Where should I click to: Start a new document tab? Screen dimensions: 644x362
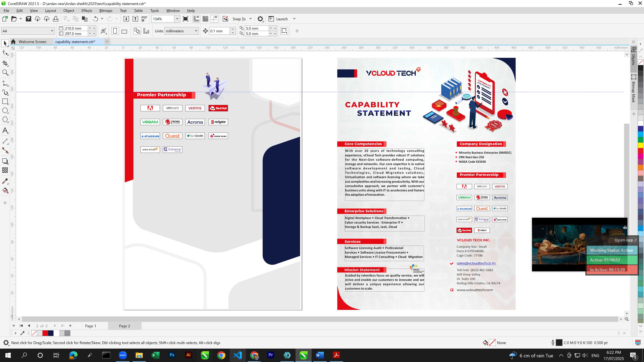pos(107,41)
